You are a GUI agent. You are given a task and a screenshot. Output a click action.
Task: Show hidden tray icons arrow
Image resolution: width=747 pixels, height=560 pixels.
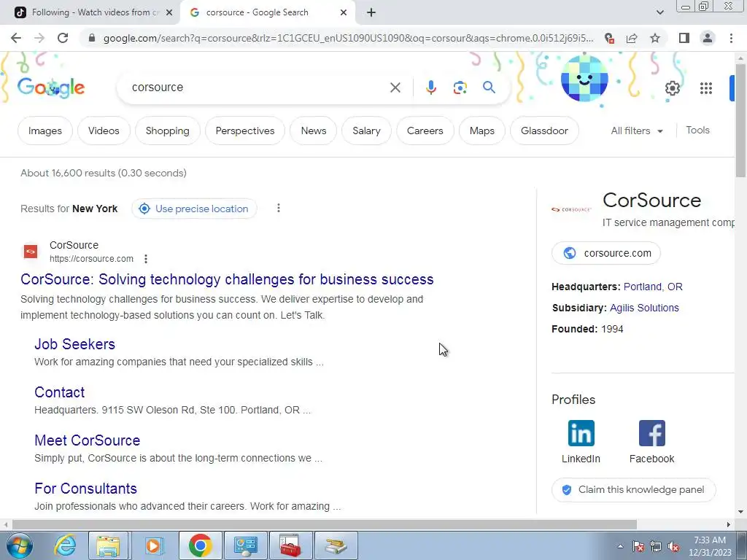[x=620, y=546]
